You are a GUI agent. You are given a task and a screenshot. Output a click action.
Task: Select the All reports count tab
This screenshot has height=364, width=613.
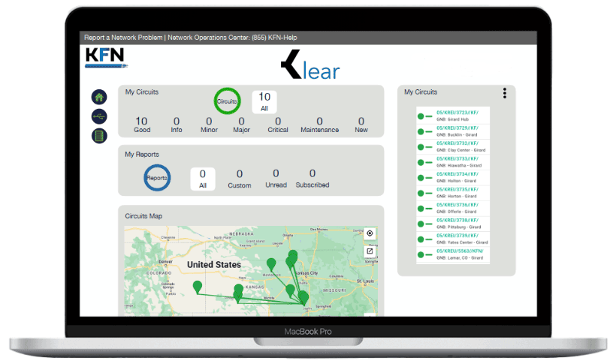202,179
